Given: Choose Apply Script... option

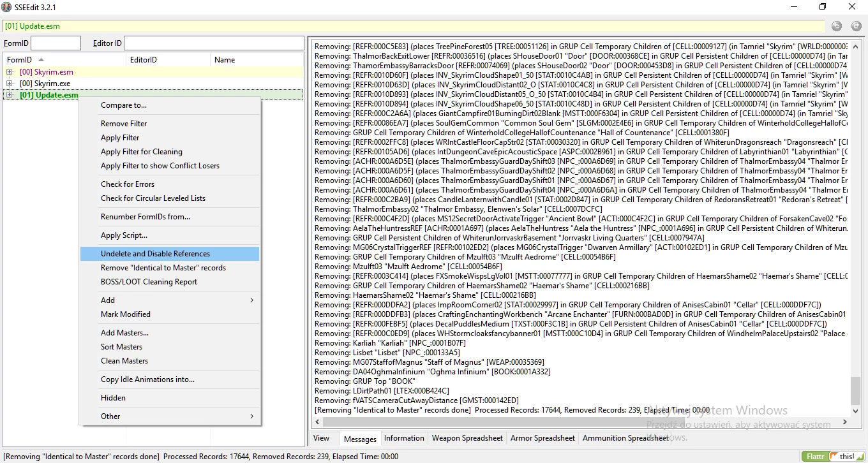Looking at the screenshot, I should click(170, 235).
